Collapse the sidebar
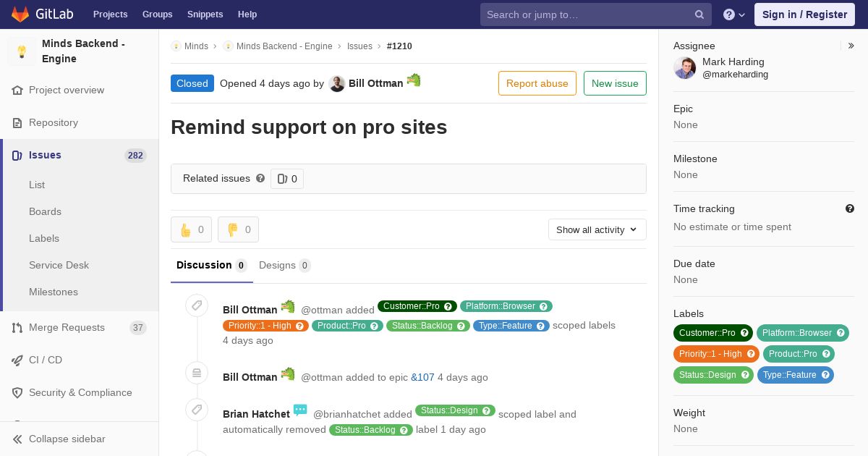This screenshot has height=456, width=868. point(80,439)
